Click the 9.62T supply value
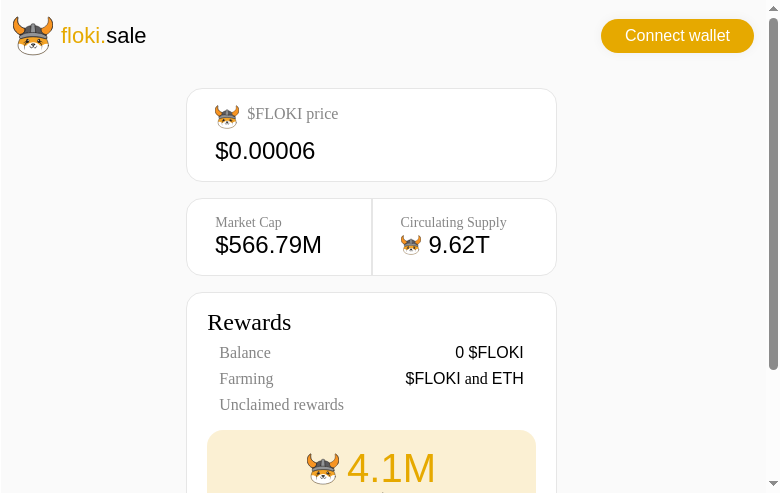 459,245
